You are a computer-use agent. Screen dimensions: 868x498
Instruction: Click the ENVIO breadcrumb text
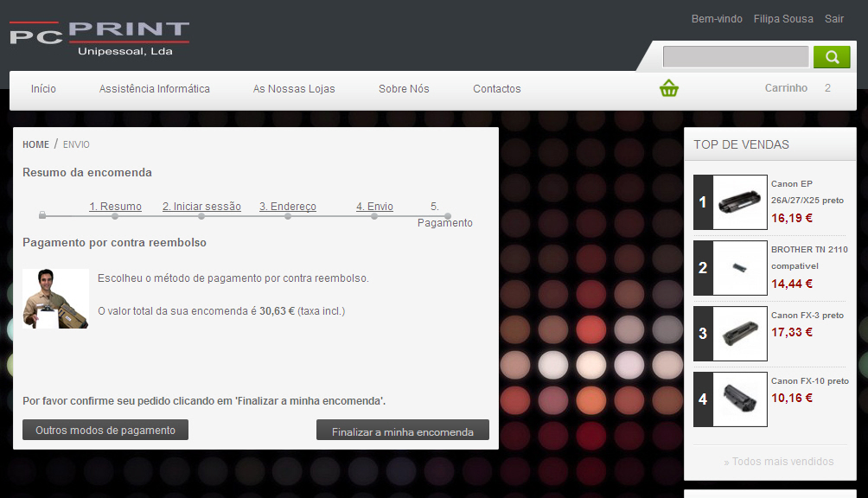(x=76, y=144)
